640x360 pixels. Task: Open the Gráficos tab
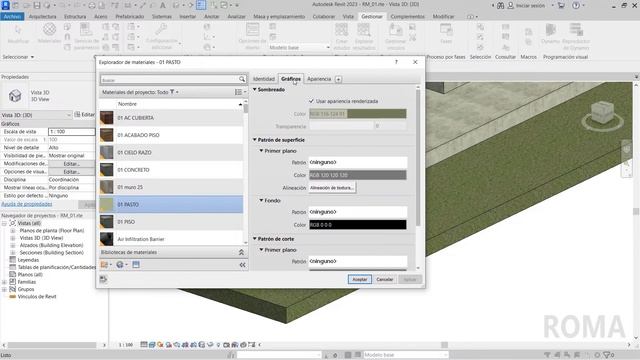pyautogui.click(x=291, y=79)
